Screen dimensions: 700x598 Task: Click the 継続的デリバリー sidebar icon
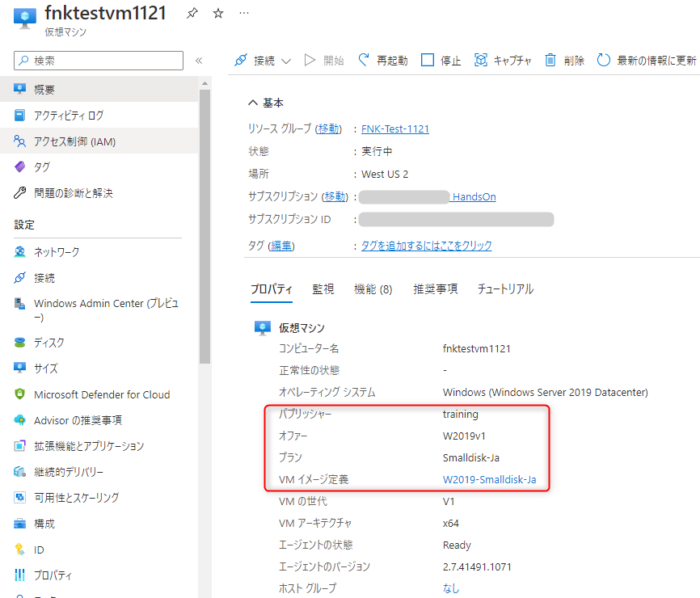(x=19, y=472)
